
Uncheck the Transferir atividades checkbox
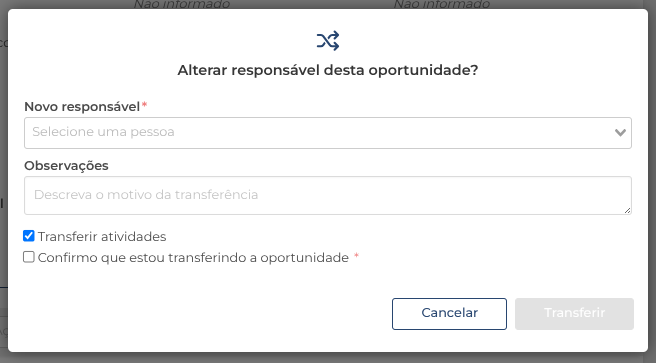pyautogui.click(x=28, y=236)
